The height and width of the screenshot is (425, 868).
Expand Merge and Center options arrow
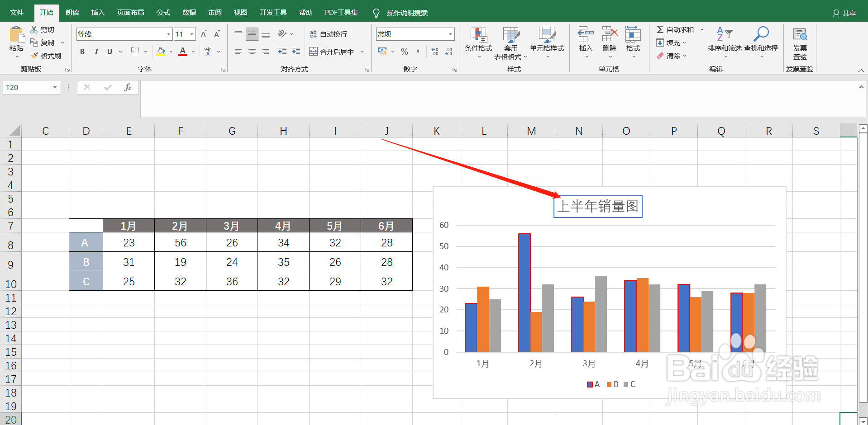362,52
